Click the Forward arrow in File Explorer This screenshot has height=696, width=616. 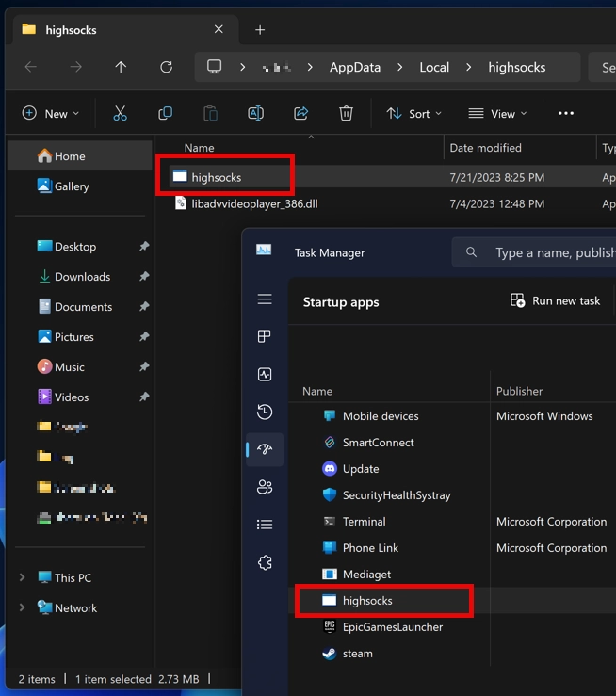point(76,67)
